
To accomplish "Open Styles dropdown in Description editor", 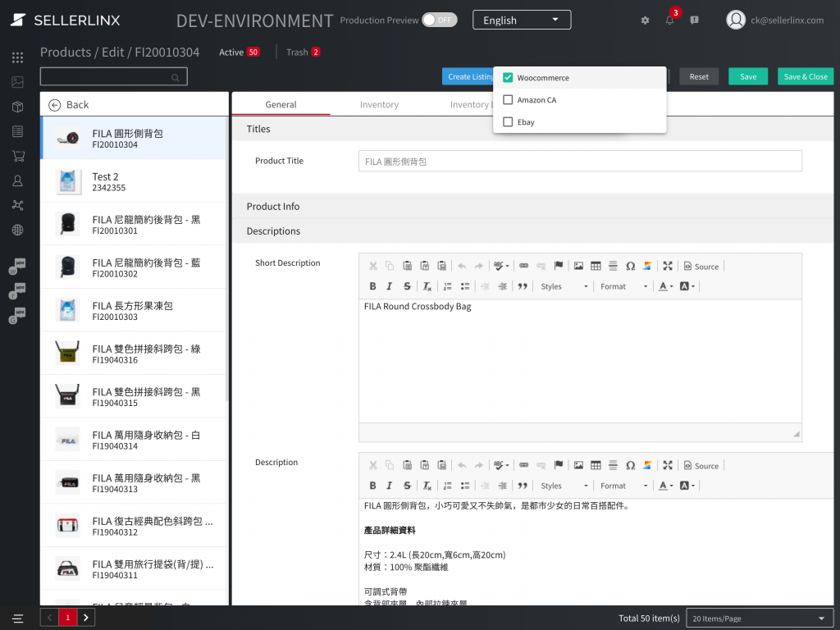I will tap(564, 486).
